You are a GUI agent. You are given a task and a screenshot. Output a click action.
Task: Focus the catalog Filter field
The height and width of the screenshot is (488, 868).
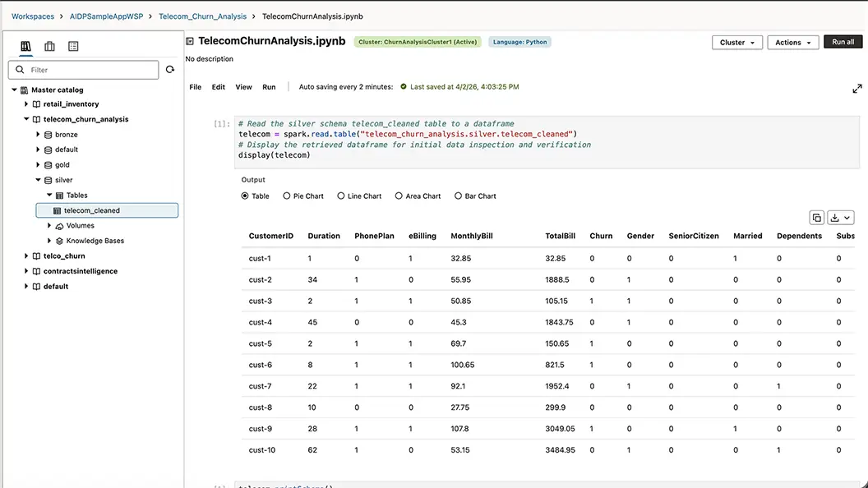pyautogui.click(x=84, y=70)
